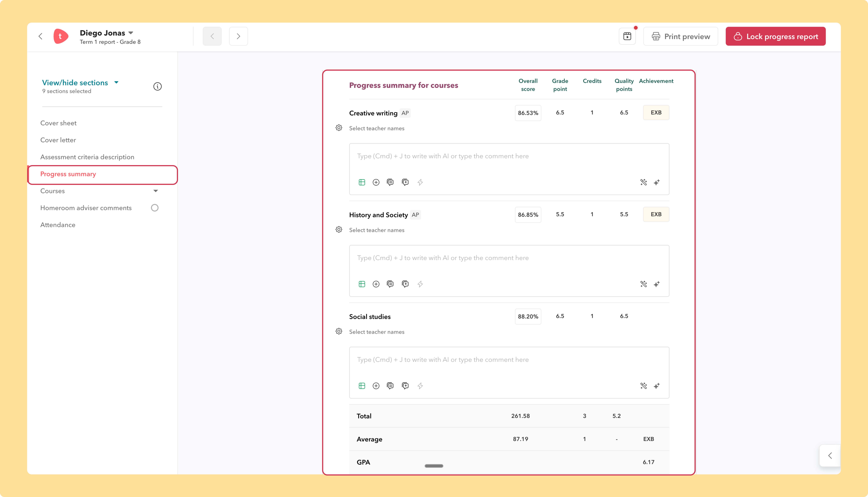The height and width of the screenshot is (497, 868).
Task: Click the speech bubble icon in History and Society comment
Action: tap(390, 284)
